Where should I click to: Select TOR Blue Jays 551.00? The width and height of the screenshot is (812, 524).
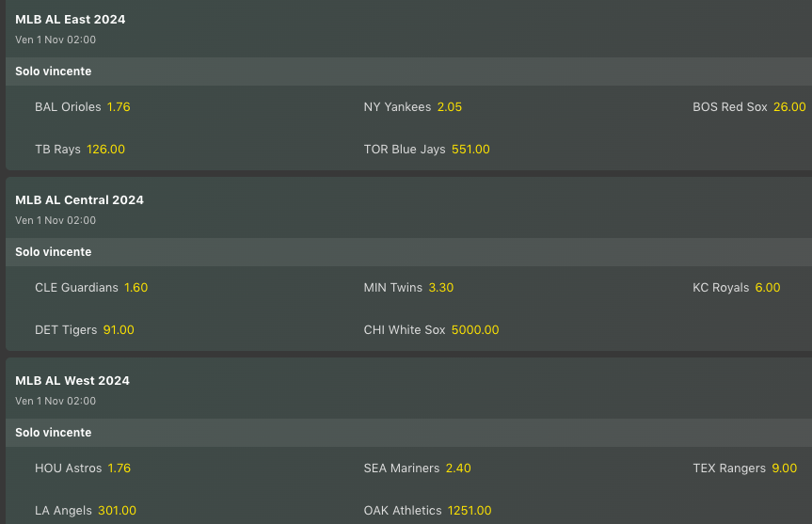pos(470,150)
